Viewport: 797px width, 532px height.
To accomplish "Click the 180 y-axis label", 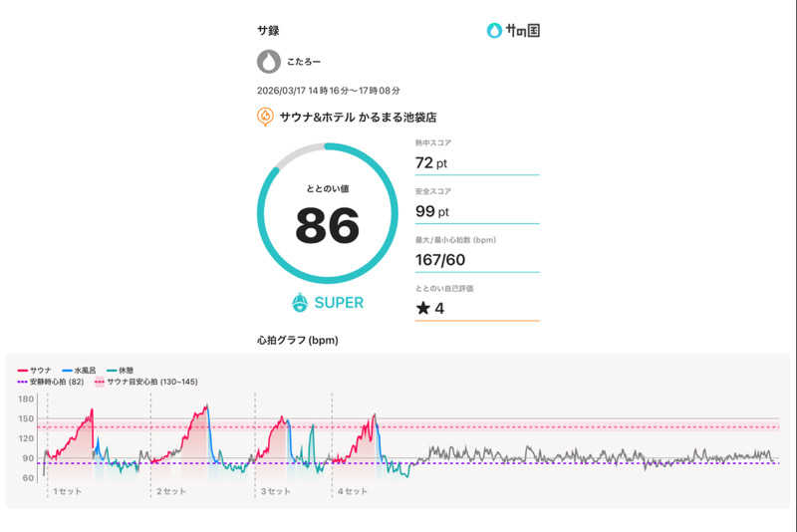I will pos(26,399).
